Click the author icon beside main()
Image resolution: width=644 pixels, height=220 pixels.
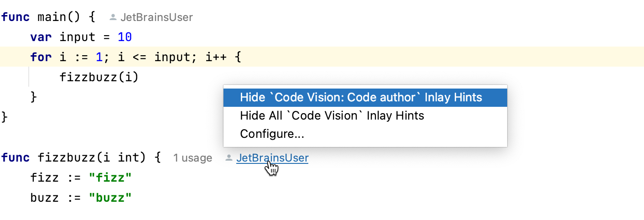[113, 18]
